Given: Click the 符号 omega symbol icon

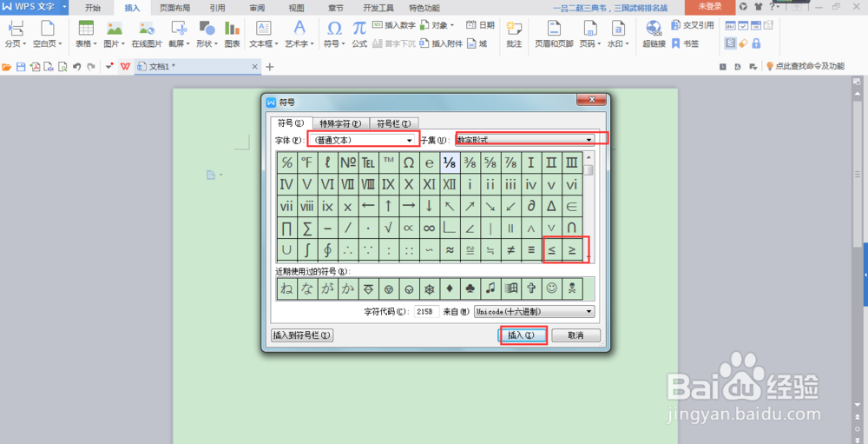Looking at the screenshot, I should (x=334, y=29).
